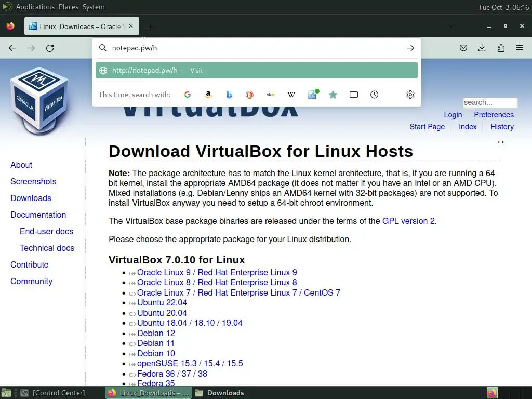Click the VirtualBox cube logo
Screen dimensions: 532x399
pyautogui.click(x=39, y=101)
